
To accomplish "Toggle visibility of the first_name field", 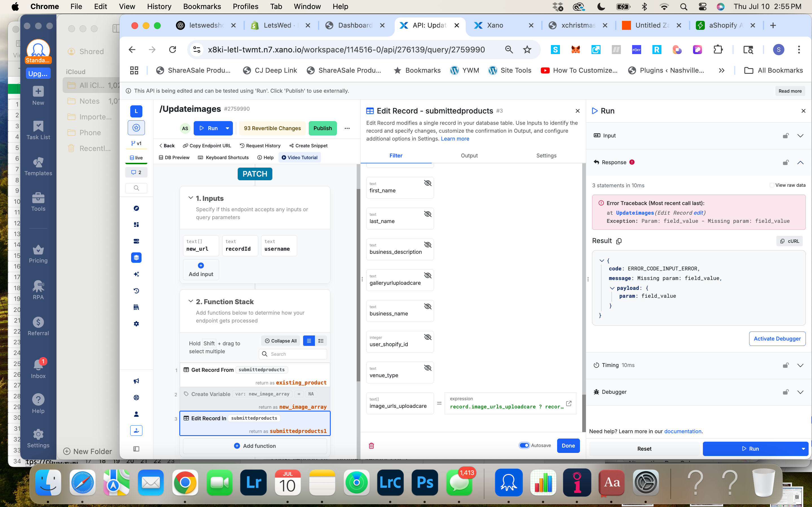I will coord(427,183).
